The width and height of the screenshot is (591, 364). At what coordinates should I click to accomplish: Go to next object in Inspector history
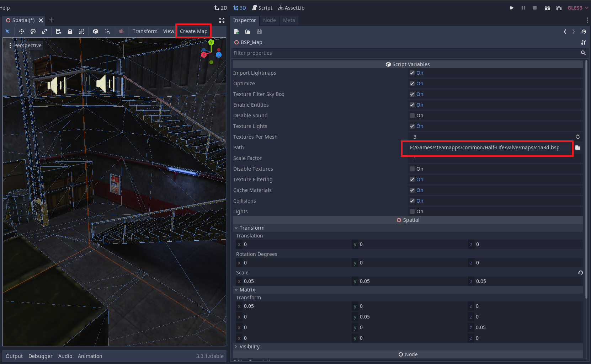[574, 32]
